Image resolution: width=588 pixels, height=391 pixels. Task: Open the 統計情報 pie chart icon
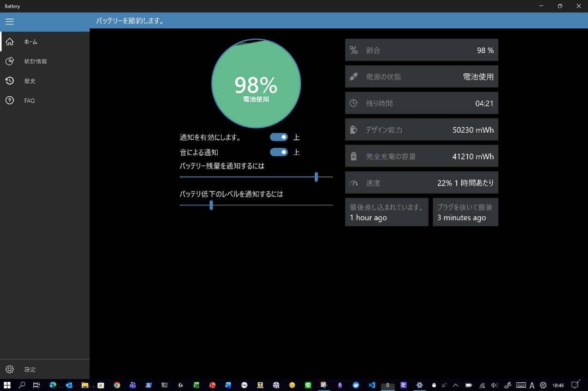click(10, 61)
